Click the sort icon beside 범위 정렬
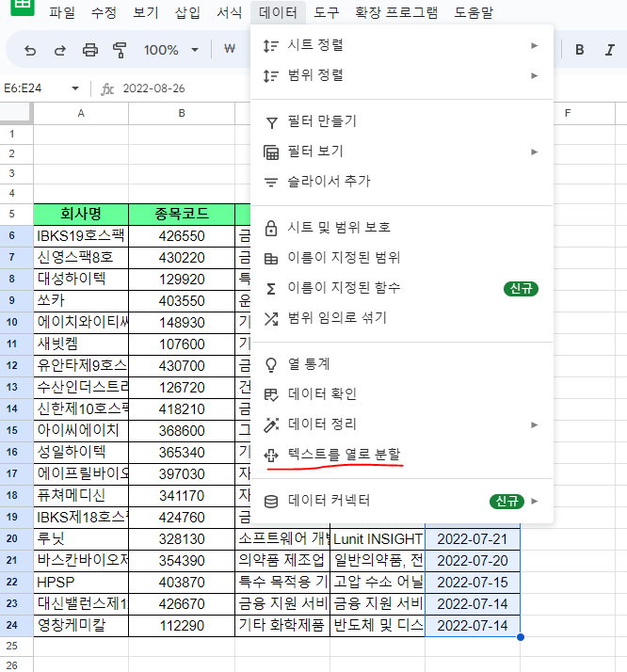627x672 pixels. pyautogui.click(x=271, y=76)
